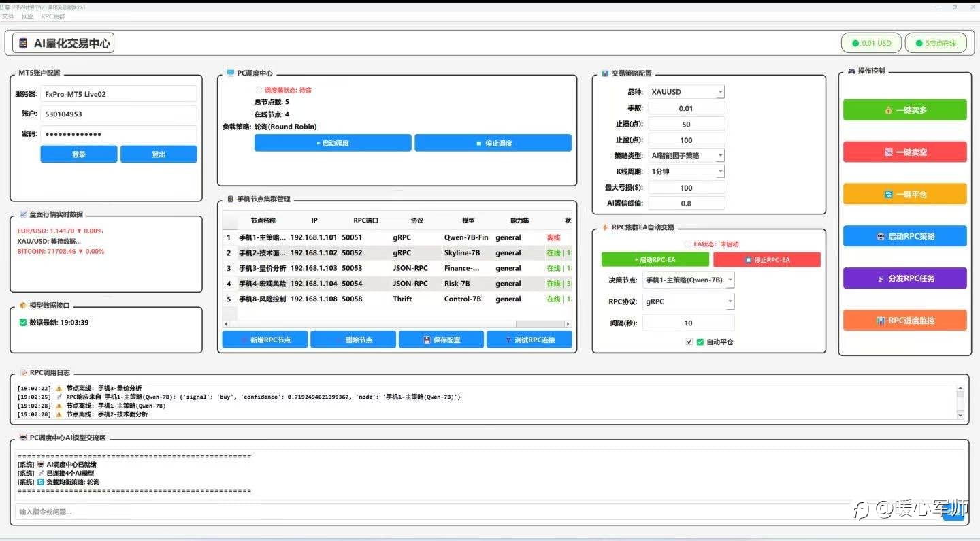Click the AI置信阈值 input field

[686, 203]
